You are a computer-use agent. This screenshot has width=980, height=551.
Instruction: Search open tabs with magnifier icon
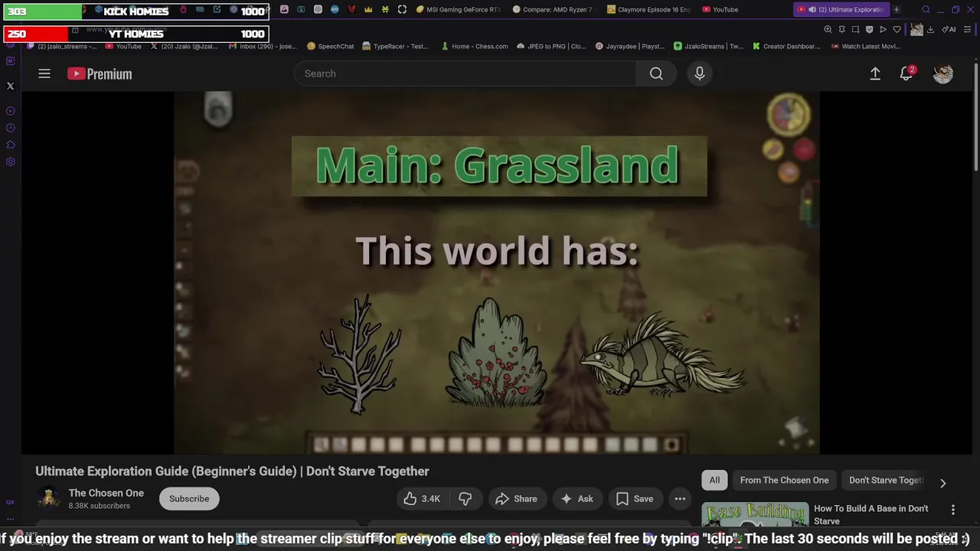click(926, 10)
